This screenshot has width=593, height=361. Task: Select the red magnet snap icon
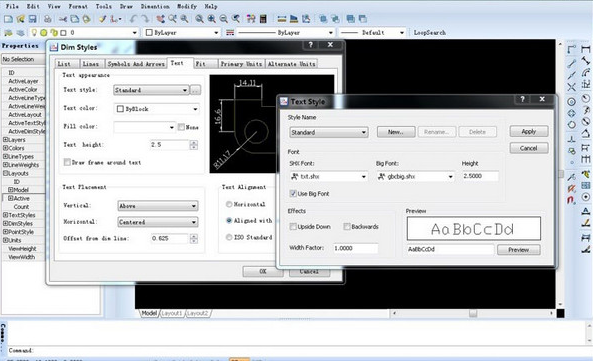pos(571,199)
